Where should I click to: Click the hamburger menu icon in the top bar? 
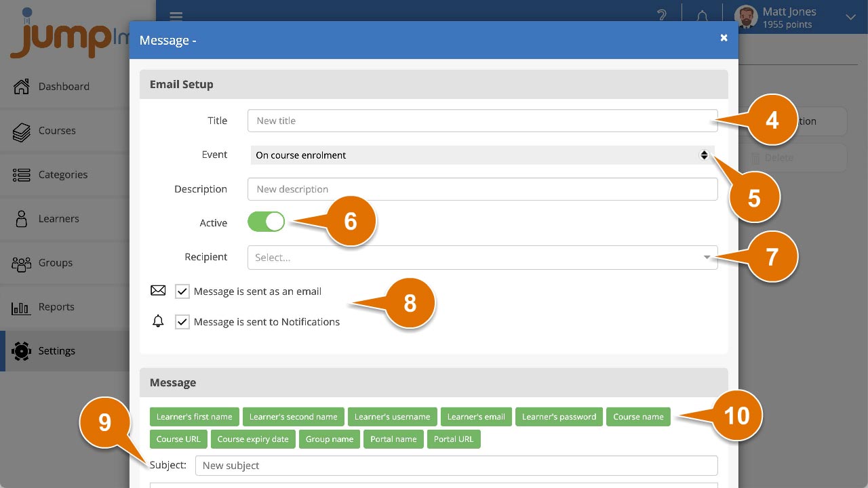click(x=176, y=16)
